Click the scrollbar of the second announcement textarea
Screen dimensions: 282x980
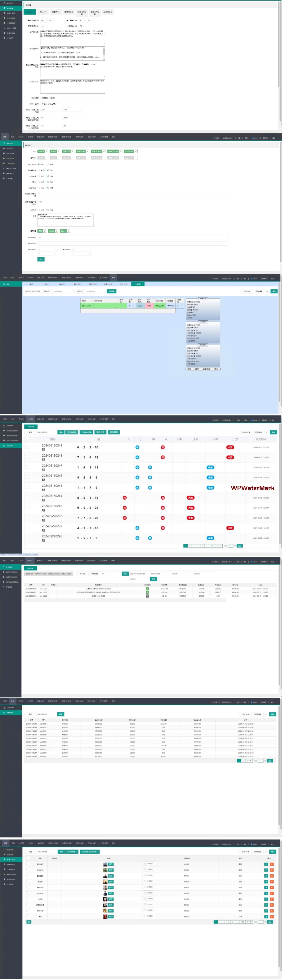[x=104, y=53]
